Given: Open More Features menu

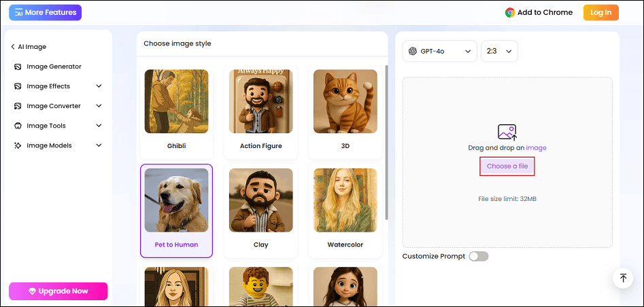Looking at the screenshot, I should (x=45, y=12).
